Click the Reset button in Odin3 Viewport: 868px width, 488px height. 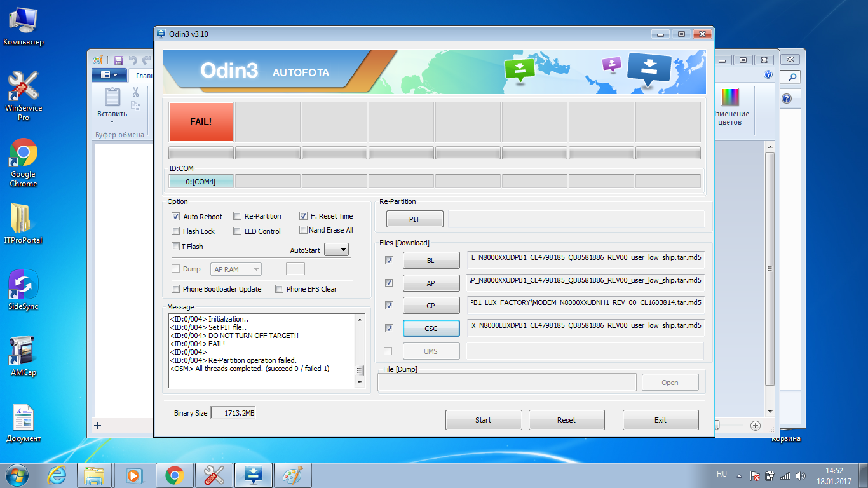tap(567, 420)
